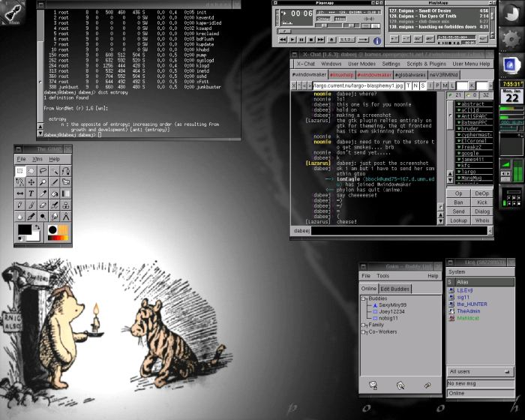Viewport: 525px width, 420px height.
Task: Select the Bucket Fill tool
Action: pos(54,193)
